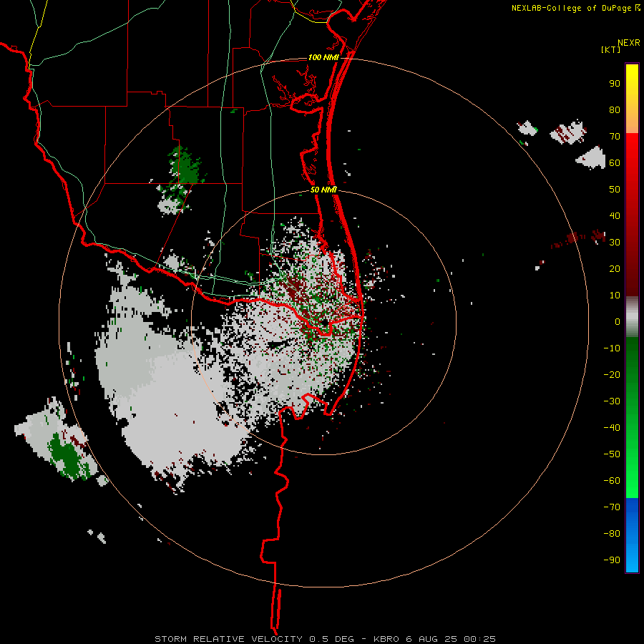644x644 pixels.
Task: Click the 90 value on the velocity scale
Action: tap(615, 84)
